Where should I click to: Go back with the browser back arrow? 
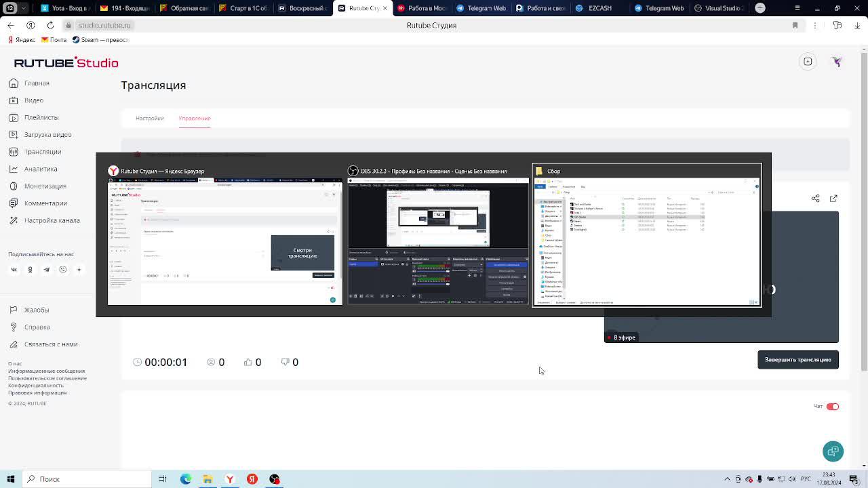pos(10,25)
